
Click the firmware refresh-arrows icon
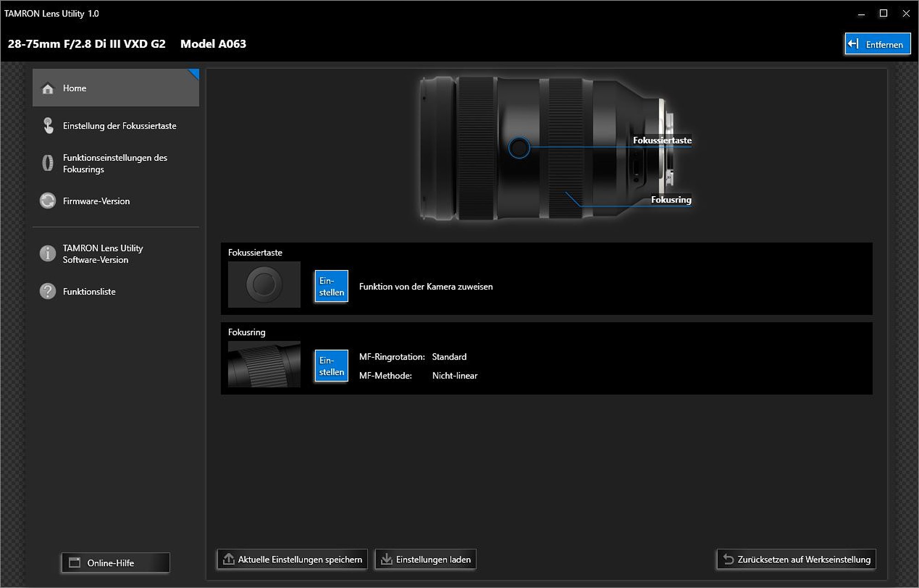pyautogui.click(x=48, y=201)
